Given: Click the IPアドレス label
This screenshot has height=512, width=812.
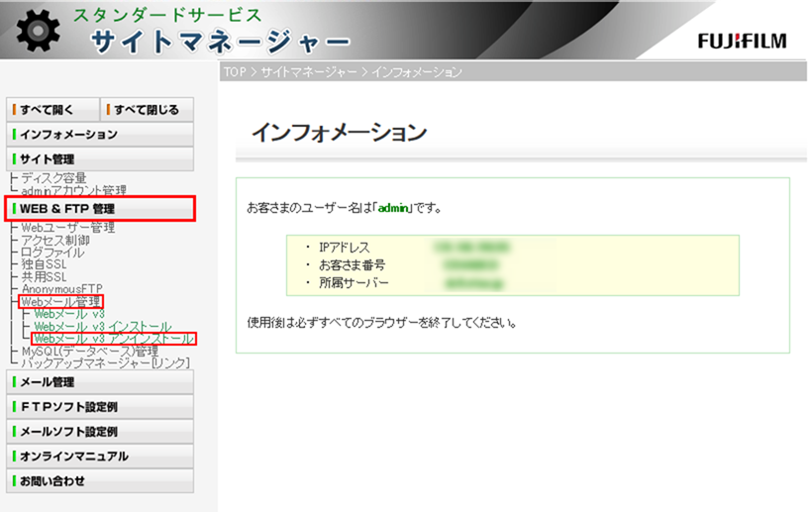Looking at the screenshot, I should pos(345,248).
